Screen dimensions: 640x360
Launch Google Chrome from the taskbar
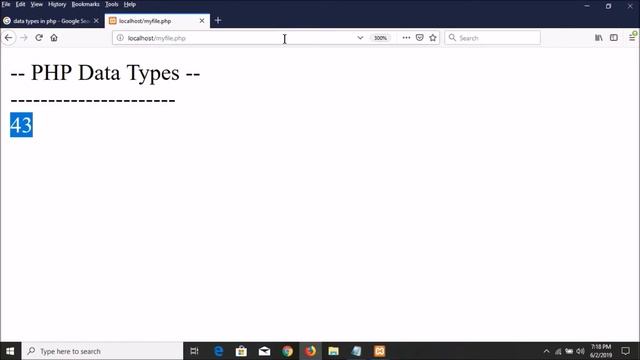(x=287, y=351)
